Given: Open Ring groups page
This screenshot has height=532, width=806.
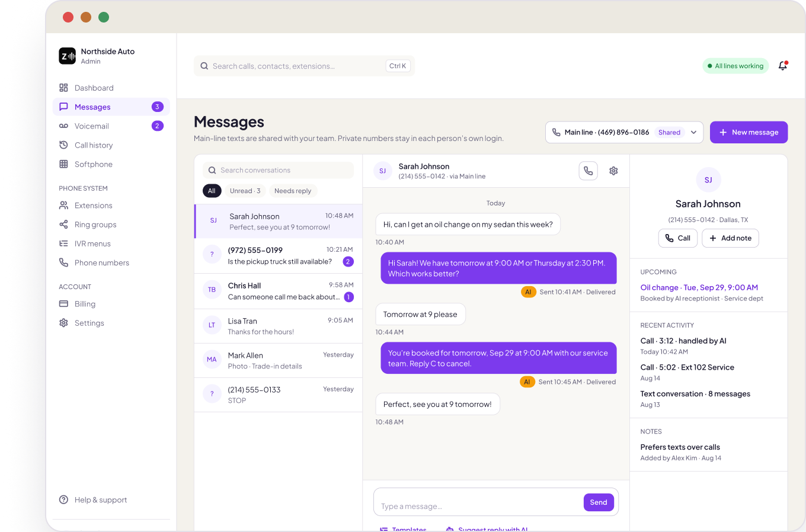Looking at the screenshot, I should coord(111,225).
